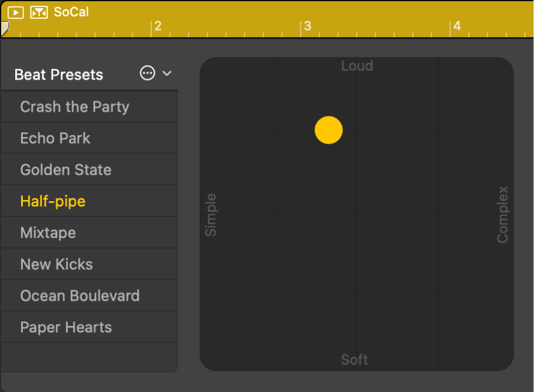Pick the New Kicks beat preset
534x392 pixels.
[x=57, y=264]
